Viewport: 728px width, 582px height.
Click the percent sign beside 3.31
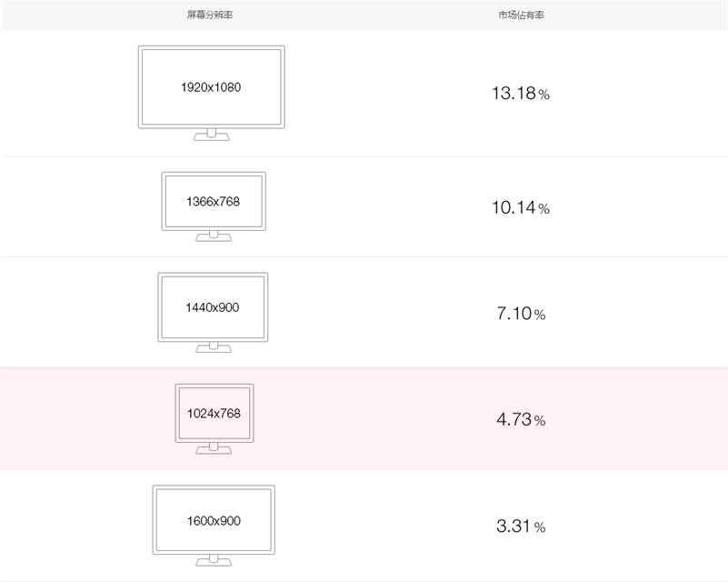click(x=540, y=527)
